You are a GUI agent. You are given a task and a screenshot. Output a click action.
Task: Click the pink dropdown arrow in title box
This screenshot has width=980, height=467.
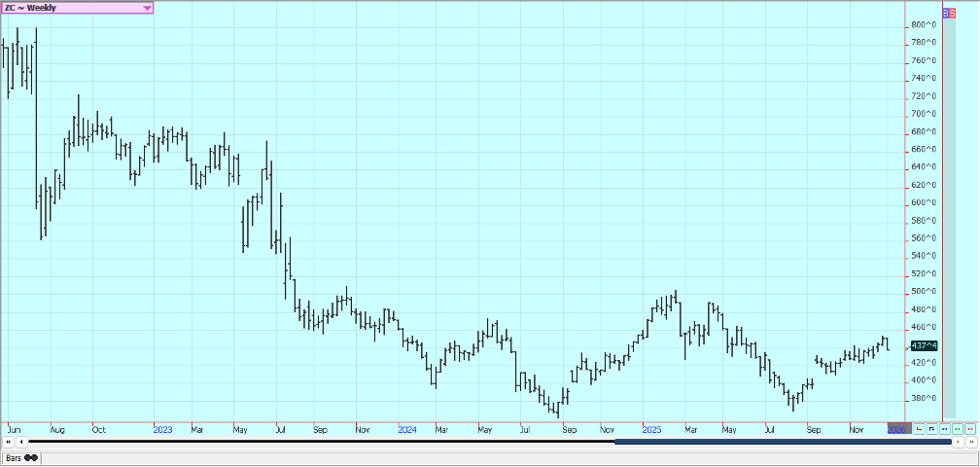click(147, 8)
